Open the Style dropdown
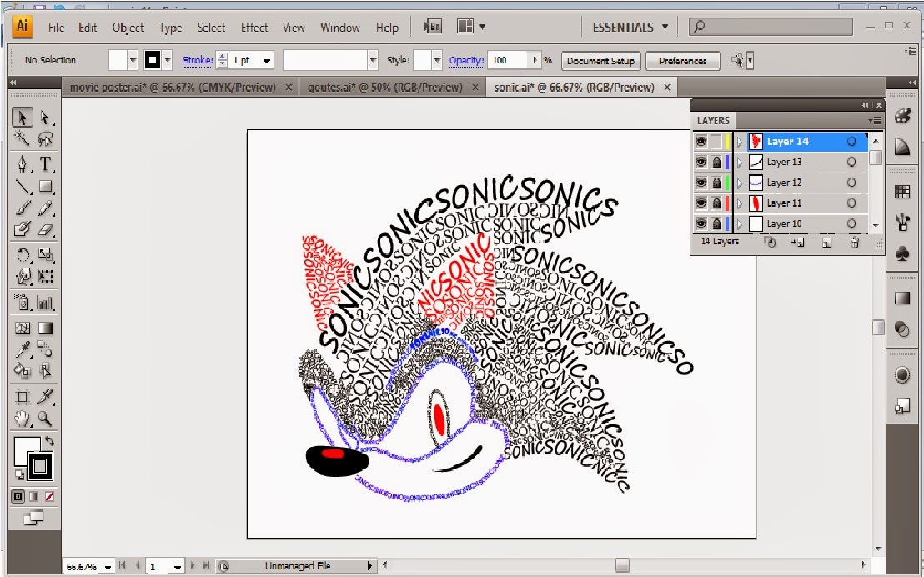The width and height of the screenshot is (924, 577). coord(437,60)
